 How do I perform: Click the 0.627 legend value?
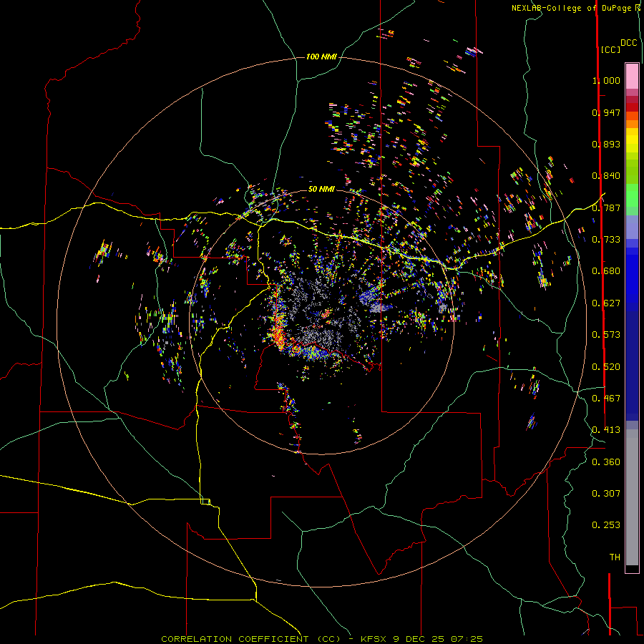(606, 303)
